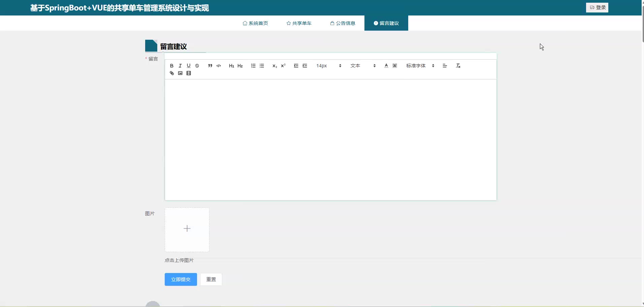Open the 文本 heading style dropdown
This screenshot has height=307, width=644.
pos(363,66)
